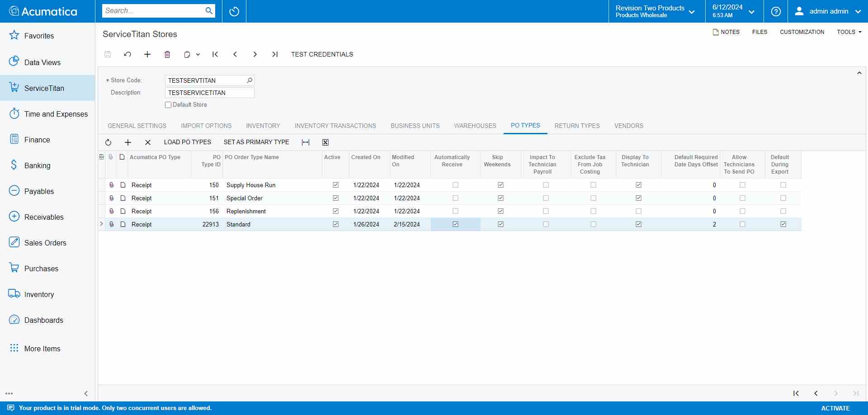This screenshot has height=415, width=868.
Task: Open sidebar options ellipsis menu
Action: point(9,394)
